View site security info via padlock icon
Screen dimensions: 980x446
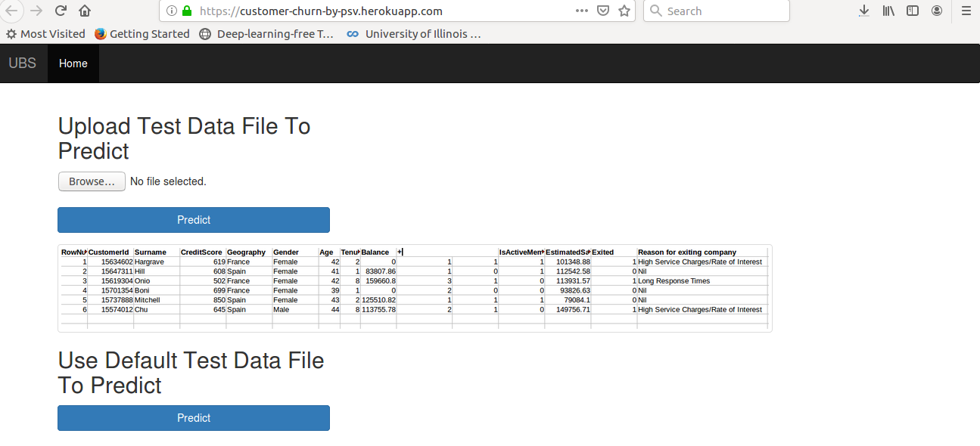[x=186, y=11]
